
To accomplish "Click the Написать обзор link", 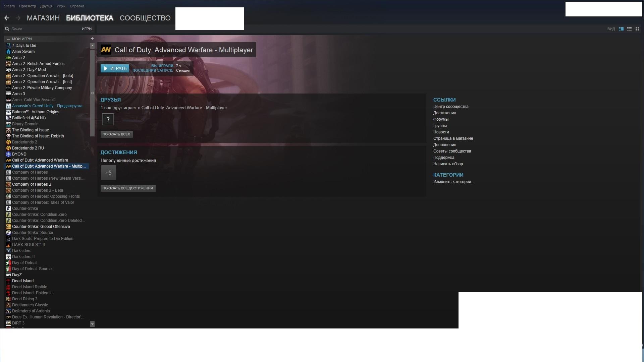I will click(448, 164).
